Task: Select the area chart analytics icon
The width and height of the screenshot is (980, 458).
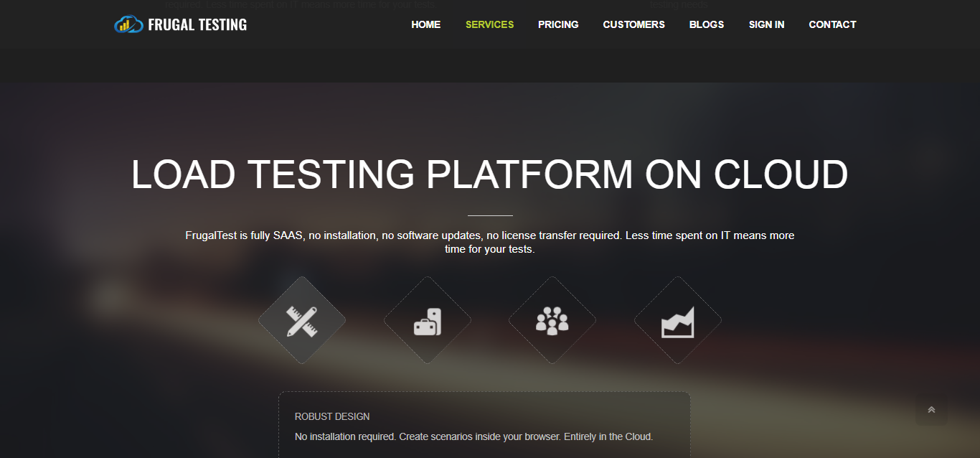Action: click(x=678, y=320)
